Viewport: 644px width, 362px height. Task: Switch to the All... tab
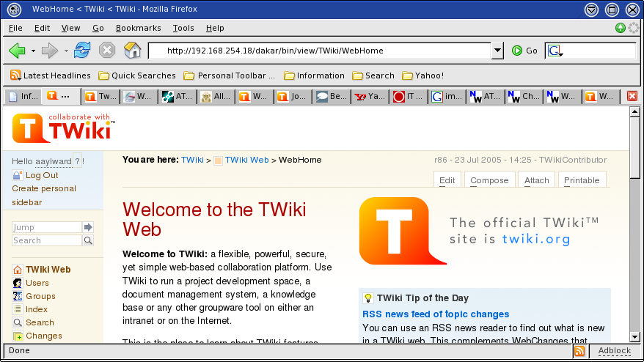(216, 97)
